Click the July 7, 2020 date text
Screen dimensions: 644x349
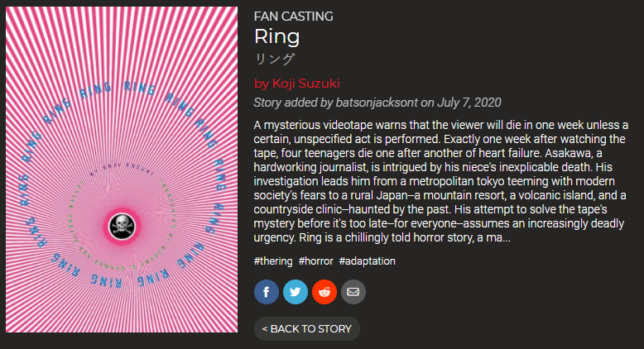(469, 103)
